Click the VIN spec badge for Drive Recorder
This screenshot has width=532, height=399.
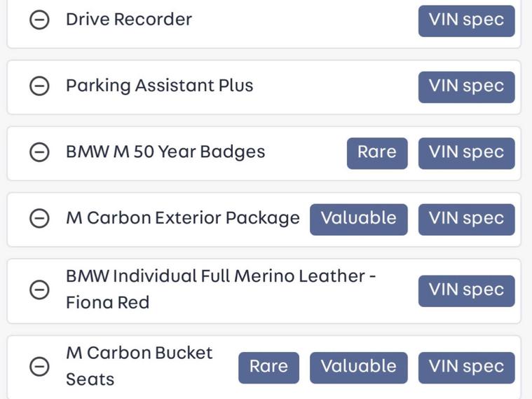pyautogui.click(x=466, y=20)
